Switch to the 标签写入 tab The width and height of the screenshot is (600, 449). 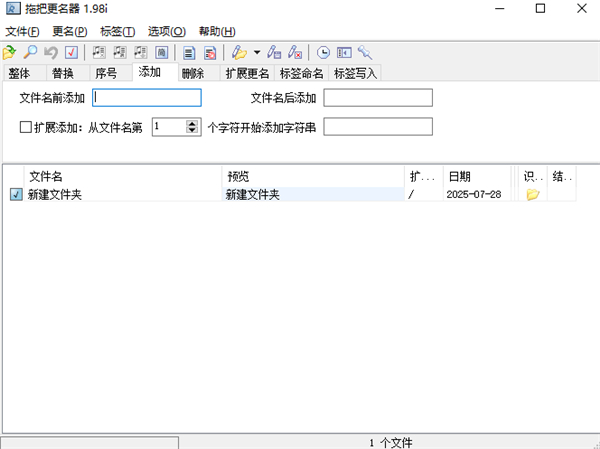(355, 73)
